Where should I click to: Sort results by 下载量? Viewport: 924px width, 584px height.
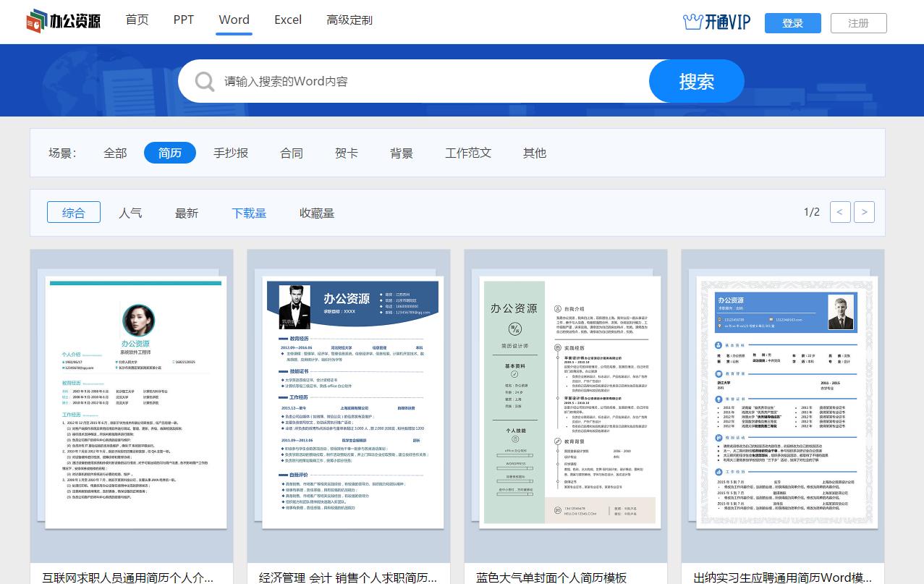(249, 212)
